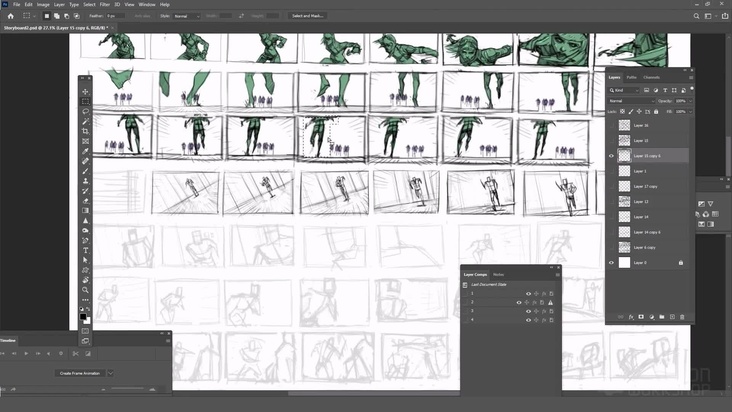This screenshot has width=732, height=412.
Task: Open the Style dropdown in options bar
Action: tap(187, 16)
